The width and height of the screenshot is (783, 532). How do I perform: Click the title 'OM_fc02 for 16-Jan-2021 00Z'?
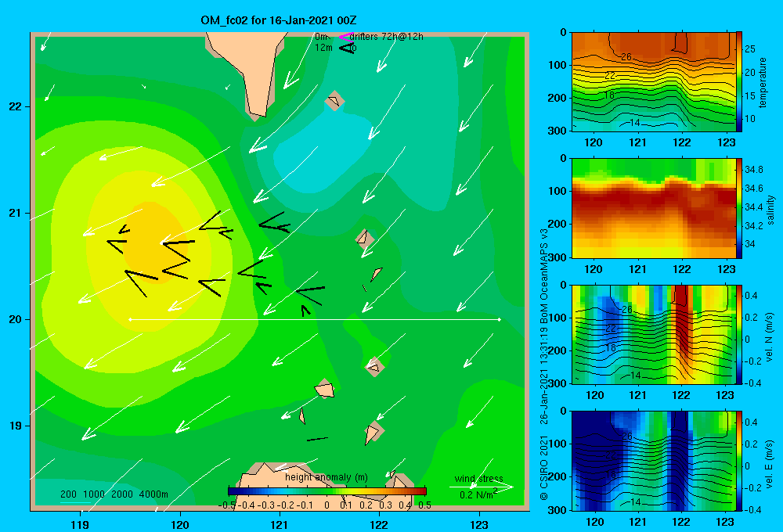[279, 20]
